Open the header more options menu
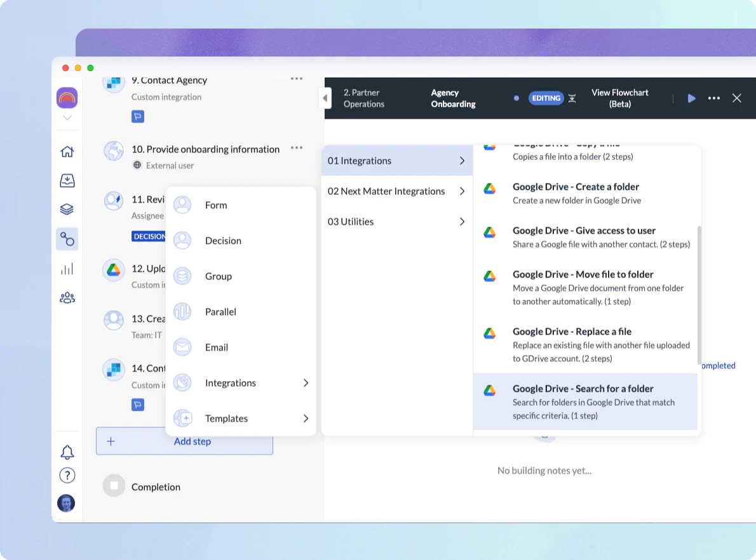This screenshot has width=756, height=560. (x=714, y=98)
